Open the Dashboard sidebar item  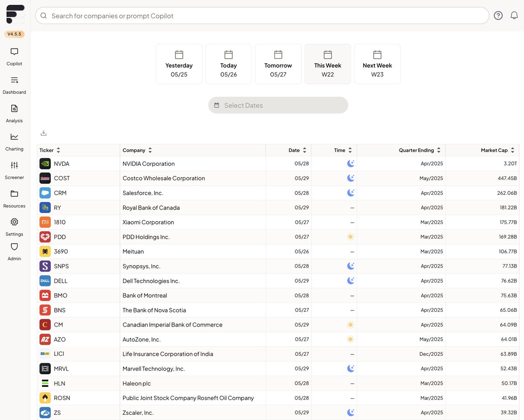click(x=14, y=85)
